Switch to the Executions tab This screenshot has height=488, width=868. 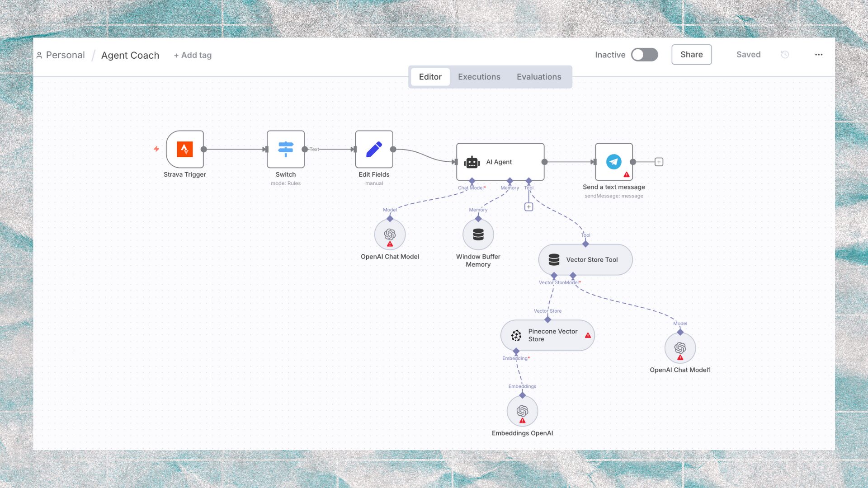click(479, 76)
